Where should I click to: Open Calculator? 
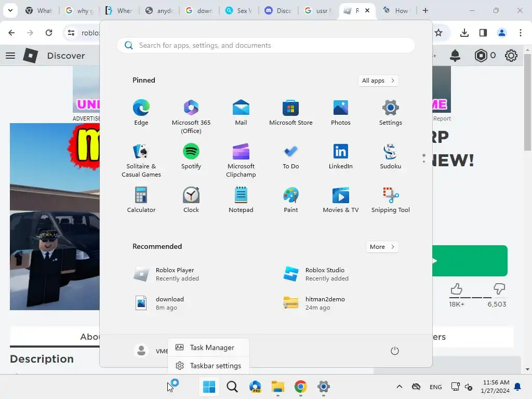tap(141, 200)
